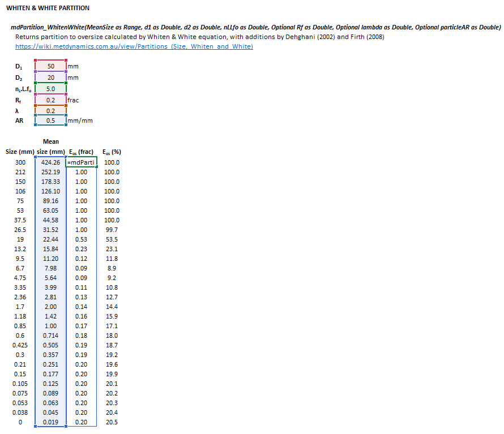The height and width of the screenshot is (434, 504).
Task: Select the D2 input cell containing 20
Action: coord(50,78)
